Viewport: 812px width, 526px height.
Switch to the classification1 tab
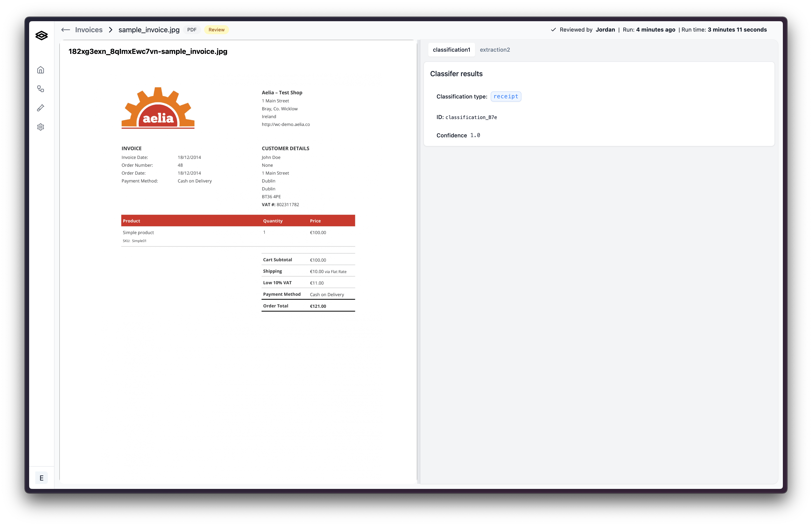tap(451, 50)
